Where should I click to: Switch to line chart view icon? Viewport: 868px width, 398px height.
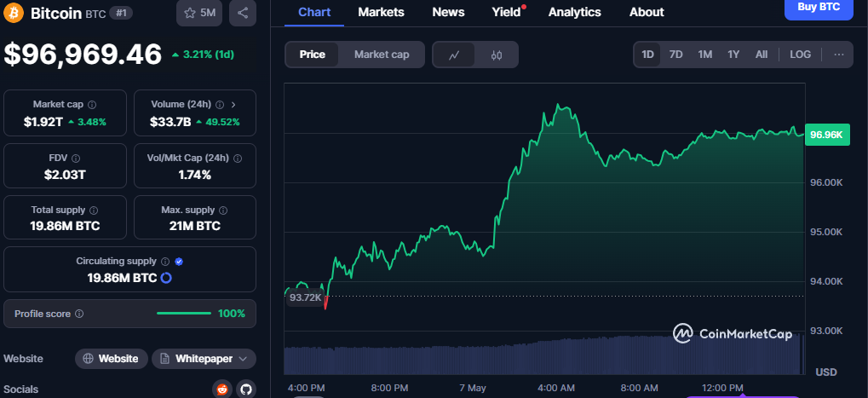(x=454, y=55)
